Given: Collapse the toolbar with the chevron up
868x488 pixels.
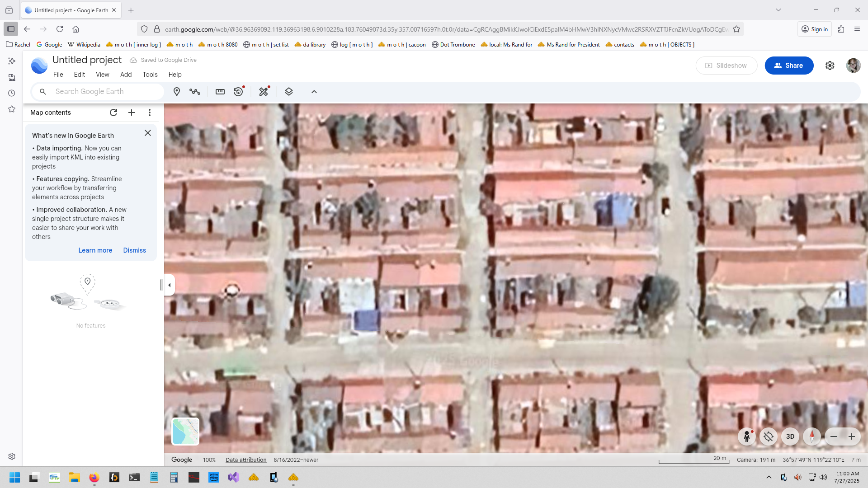Looking at the screenshot, I should [x=314, y=92].
